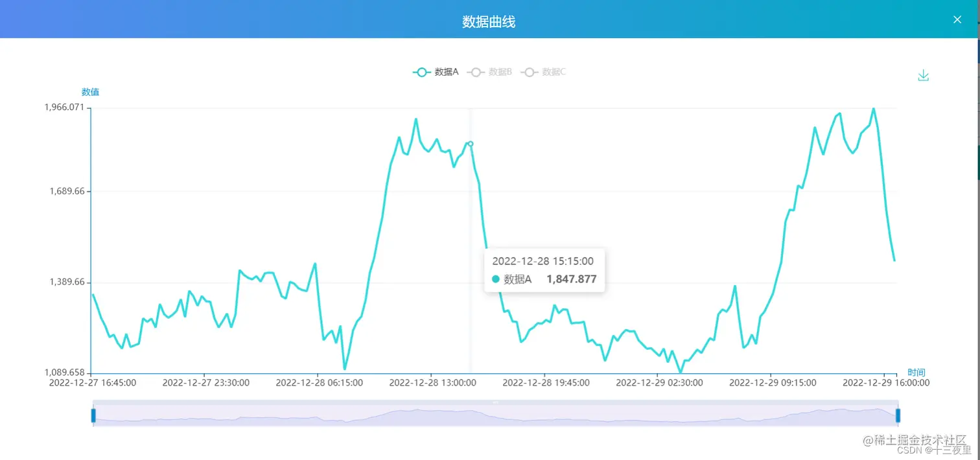Click the 数值 y-axis name

pos(90,92)
